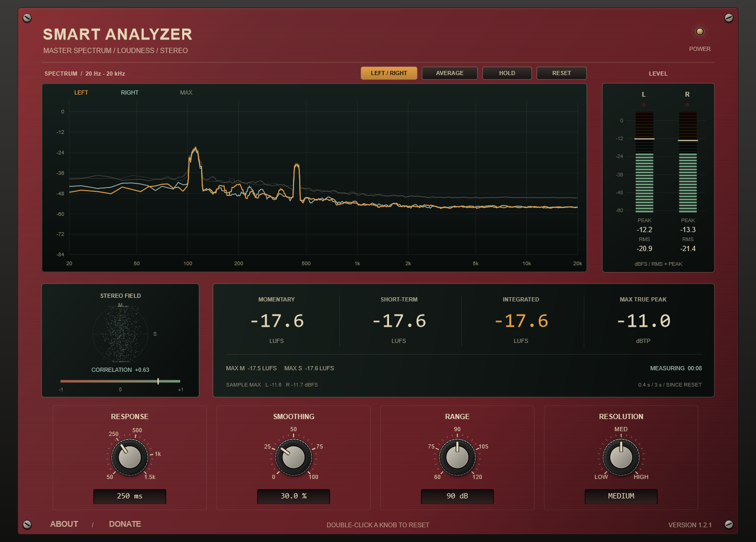
Task: Click the 30.0 % smoothing value field
Action: point(293,496)
